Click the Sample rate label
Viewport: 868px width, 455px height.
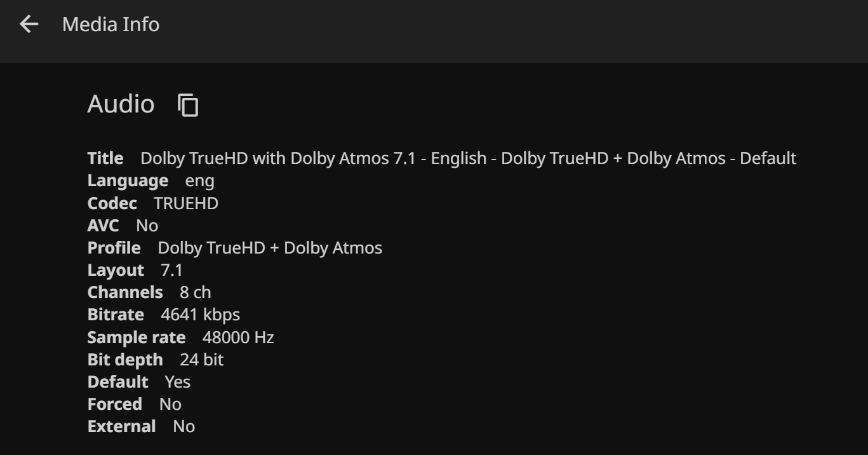(x=137, y=337)
